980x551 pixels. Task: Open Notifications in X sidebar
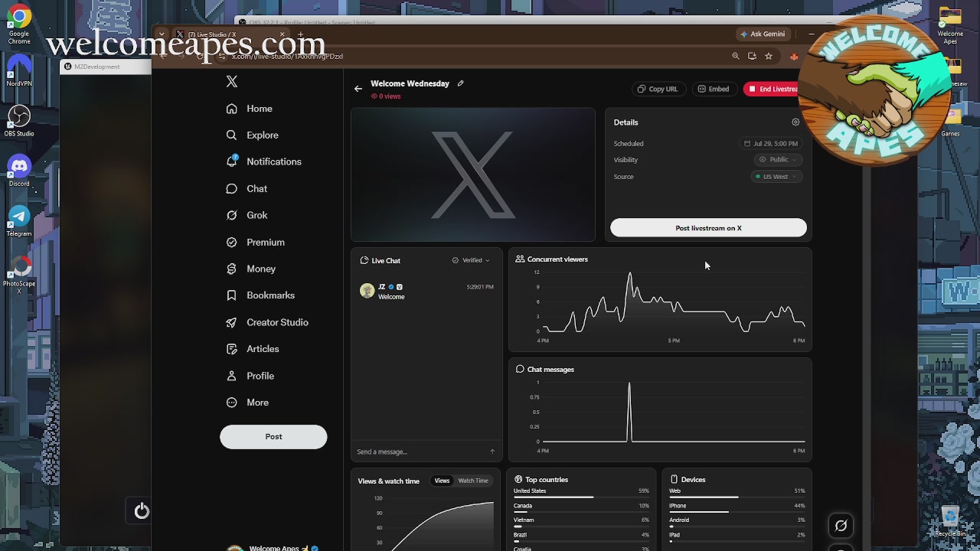click(x=264, y=161)
